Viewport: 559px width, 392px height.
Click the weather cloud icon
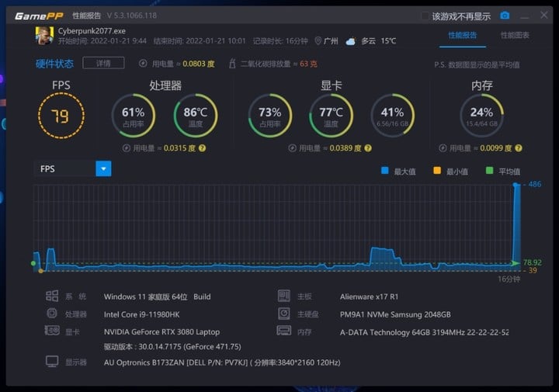tap(350, 41)
